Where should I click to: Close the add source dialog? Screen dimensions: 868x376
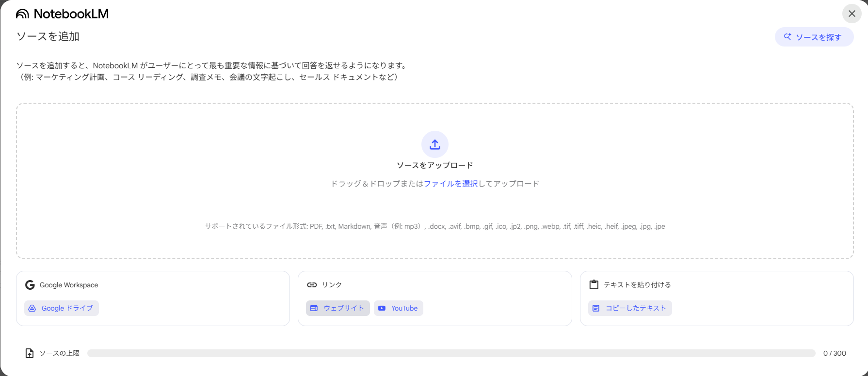(852, 14)
